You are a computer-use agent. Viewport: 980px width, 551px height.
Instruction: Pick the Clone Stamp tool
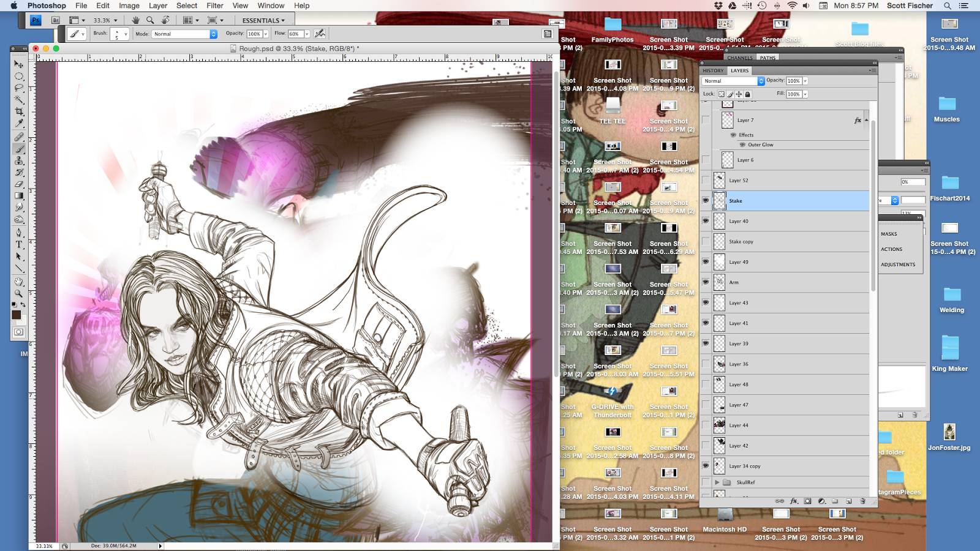click(x=19, y=160)
